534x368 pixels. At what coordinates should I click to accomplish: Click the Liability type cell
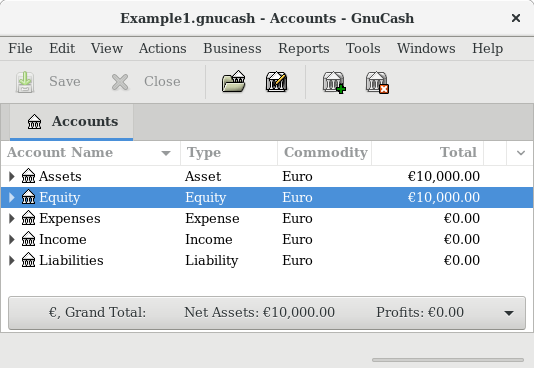[x=211, y=261]
